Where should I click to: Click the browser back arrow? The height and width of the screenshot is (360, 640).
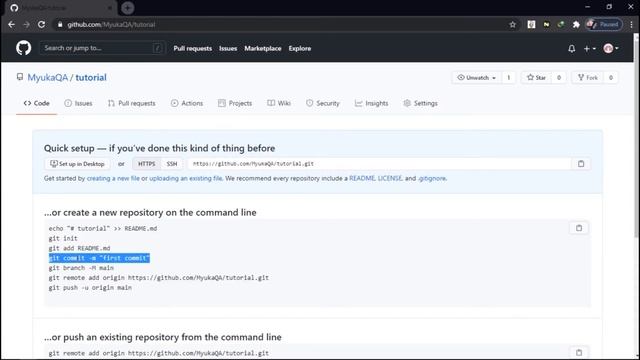click(x=11, y=24)
